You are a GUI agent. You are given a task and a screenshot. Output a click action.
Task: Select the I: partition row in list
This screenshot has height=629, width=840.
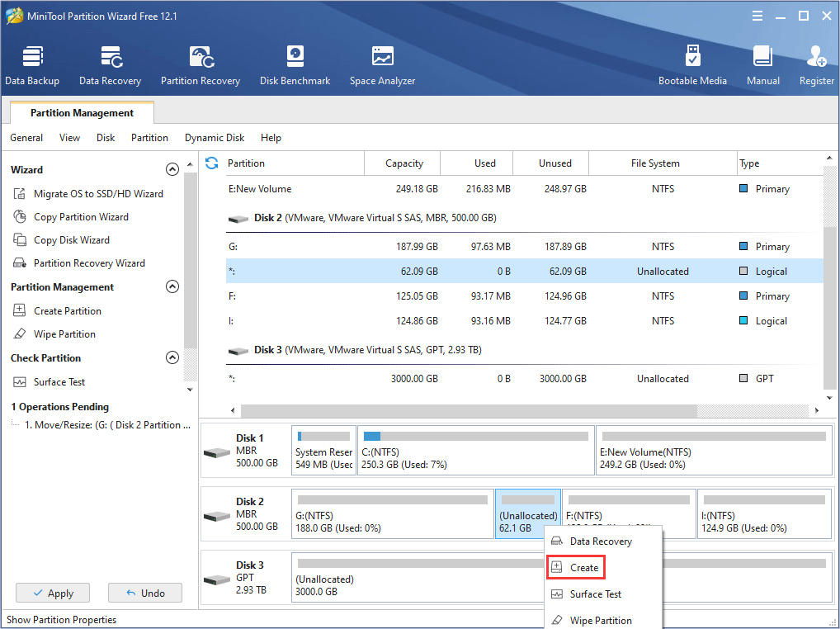pos(525,320)
